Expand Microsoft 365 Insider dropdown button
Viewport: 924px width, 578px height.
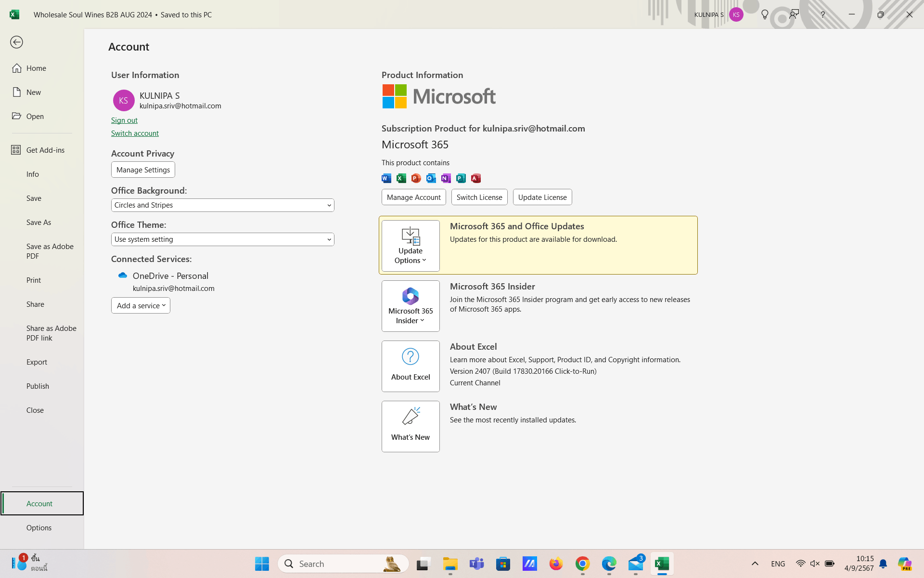click(411, 306)
